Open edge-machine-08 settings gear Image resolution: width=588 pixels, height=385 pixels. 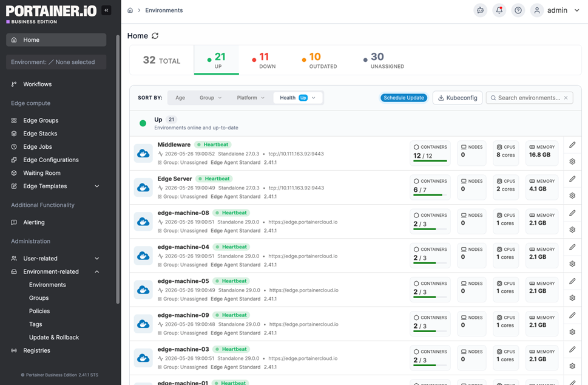(572, 230)
